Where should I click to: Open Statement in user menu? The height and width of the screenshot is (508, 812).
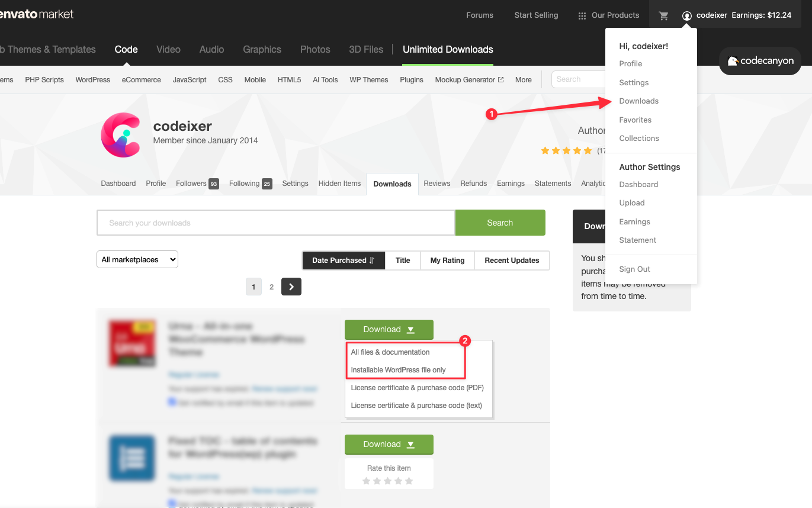pyautogui.click(x=638, y=240)
